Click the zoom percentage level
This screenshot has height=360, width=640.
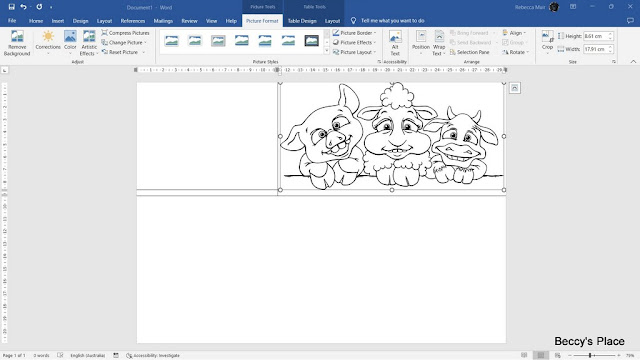pos(630,356)
